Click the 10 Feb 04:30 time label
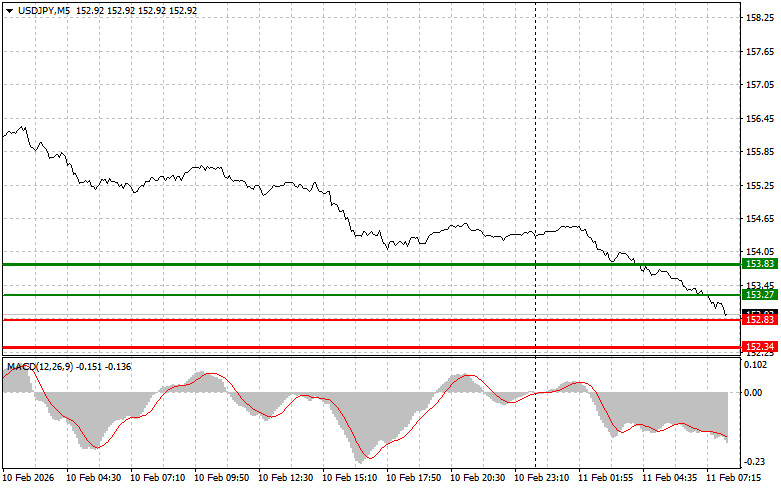This screenshot has width=781, height=489. [94, 478]
